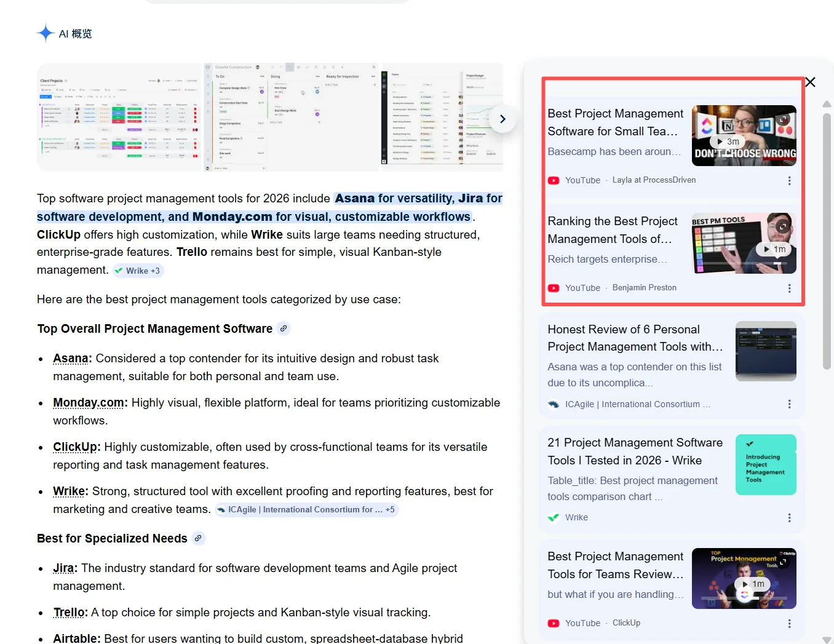
Task: Click the side panel scrollbar up arrow
Action: pyautogui.click(x=827, y=104)
